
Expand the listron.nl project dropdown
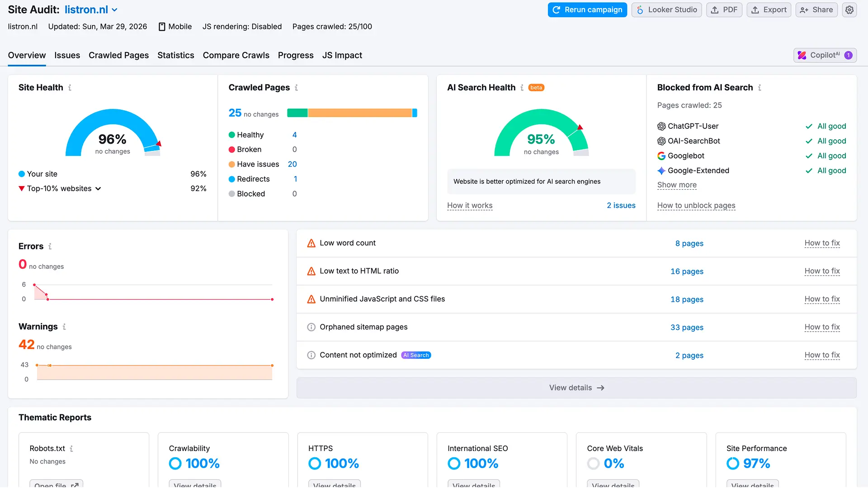115,9
